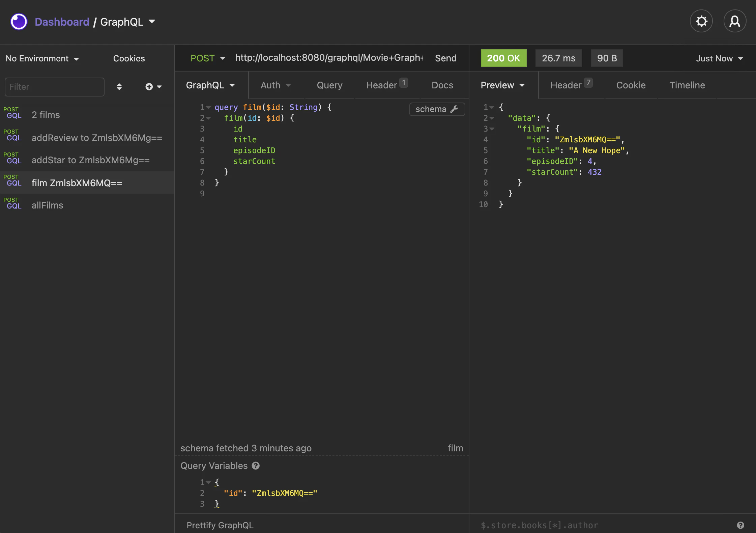Click Prettify GraphQL
The width and height of the screenshot is (756, 533).
point(220,525)
